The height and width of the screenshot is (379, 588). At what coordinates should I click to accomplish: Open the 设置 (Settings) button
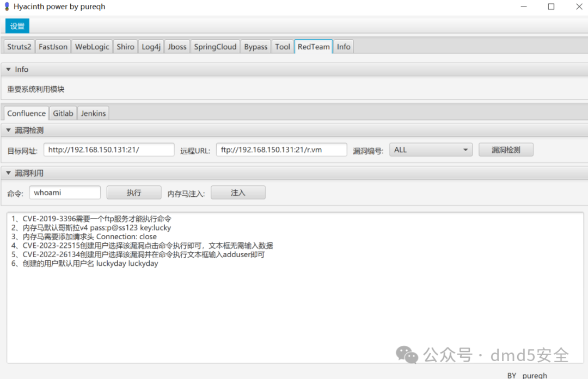(16, 26)
